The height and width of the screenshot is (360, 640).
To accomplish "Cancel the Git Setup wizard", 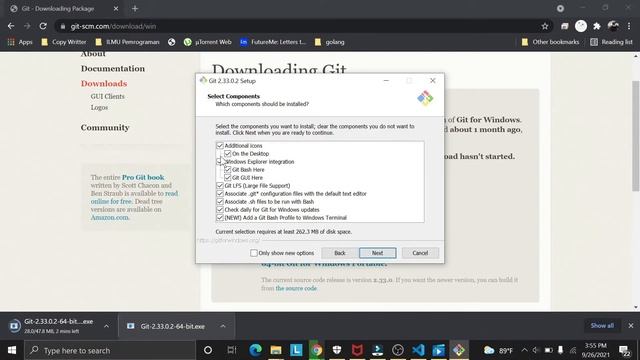I will pyautogui.click(x=420, y=253).
